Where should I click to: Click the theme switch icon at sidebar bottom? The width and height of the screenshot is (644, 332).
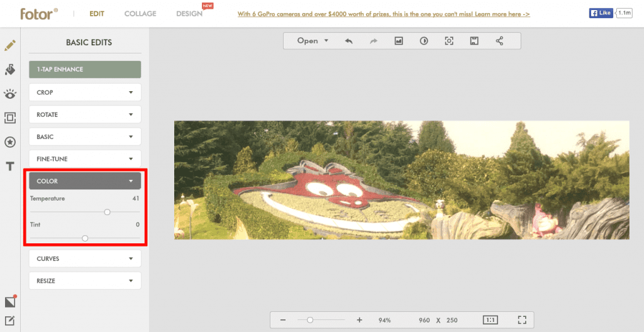point(10,302)
